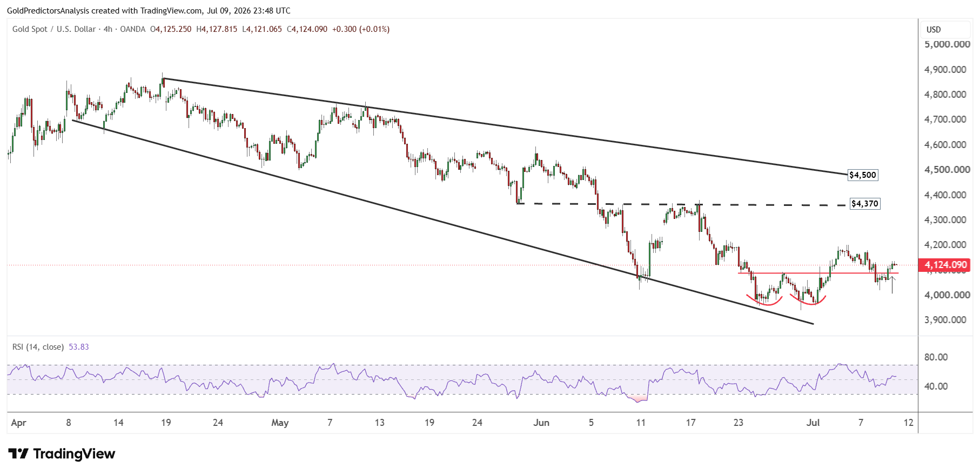Click the 80.00 RSI scale label
This screenshot has height=474, width=980.
click(x=936, y=357)
